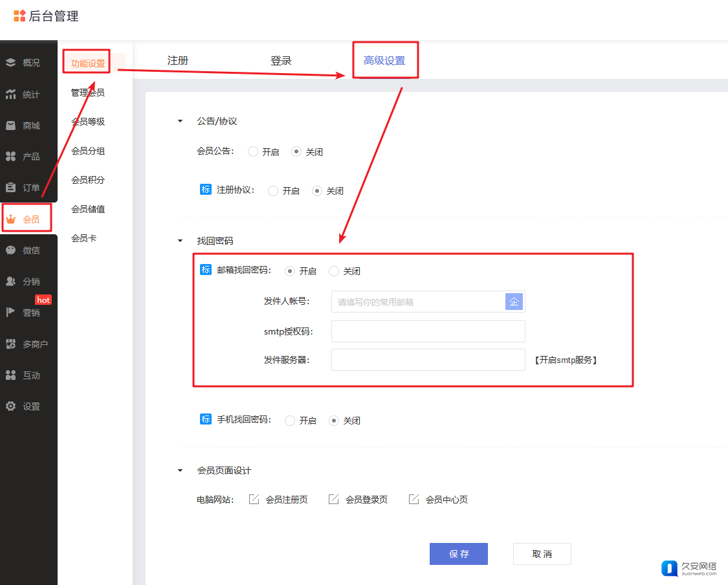This screenshot has width=728, height=585.
Task: Click the 商城 mall icon
Action: (11, 126)
